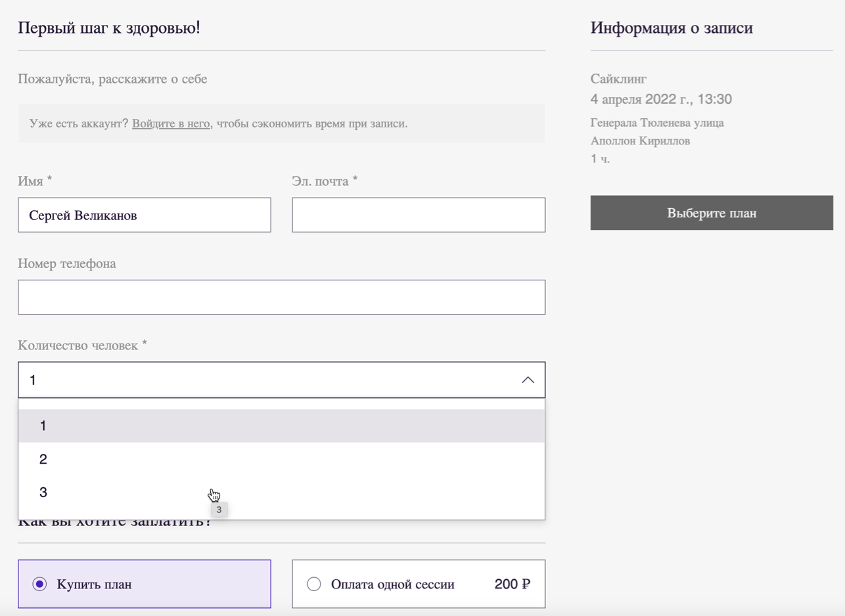The height and width of the screenshot is (616, 845).
Task: Collapse the Количество человек dropdown chevron
Action: [x=528, y=380]
